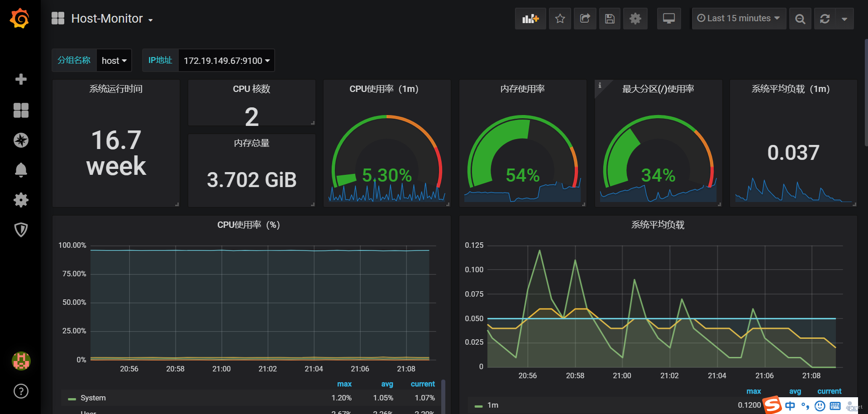Click the dashboard grid icon beside title
This screenshot has width=868, height=414.
[x=58, y=18]
